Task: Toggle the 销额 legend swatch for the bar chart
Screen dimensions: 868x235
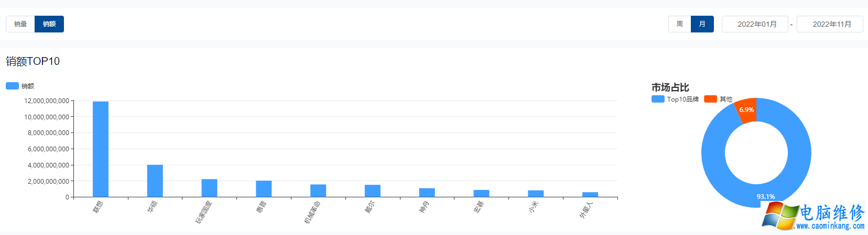Action: (12, 86)
